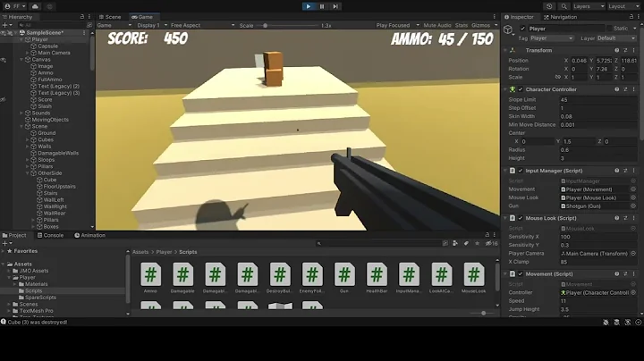Open the Play Focused dropdown
644x361 pixels.
click(397, 25)
